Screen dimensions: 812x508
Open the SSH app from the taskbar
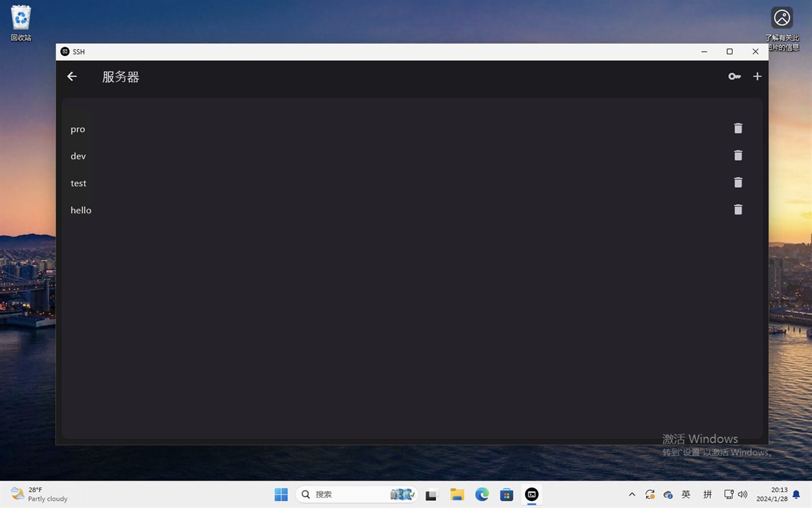[x=531, y=494]
